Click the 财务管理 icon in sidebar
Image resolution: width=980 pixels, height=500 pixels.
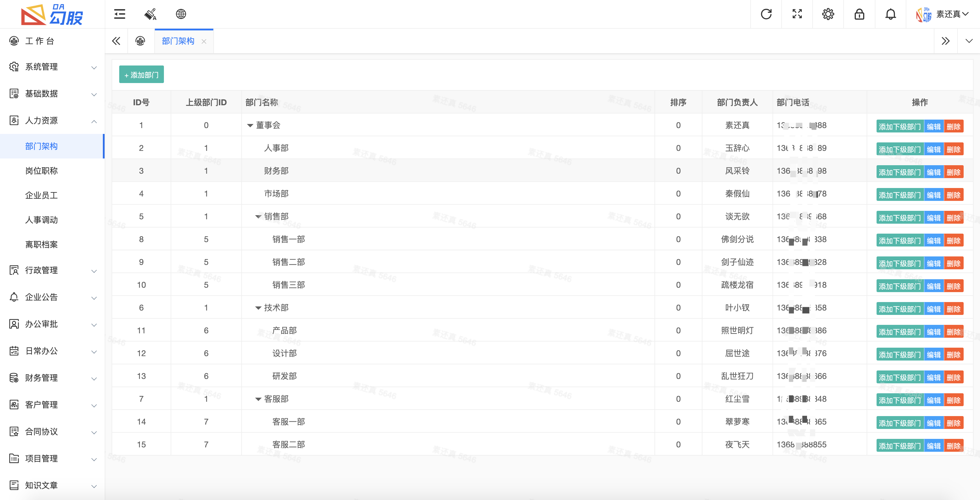coord(14,378)
